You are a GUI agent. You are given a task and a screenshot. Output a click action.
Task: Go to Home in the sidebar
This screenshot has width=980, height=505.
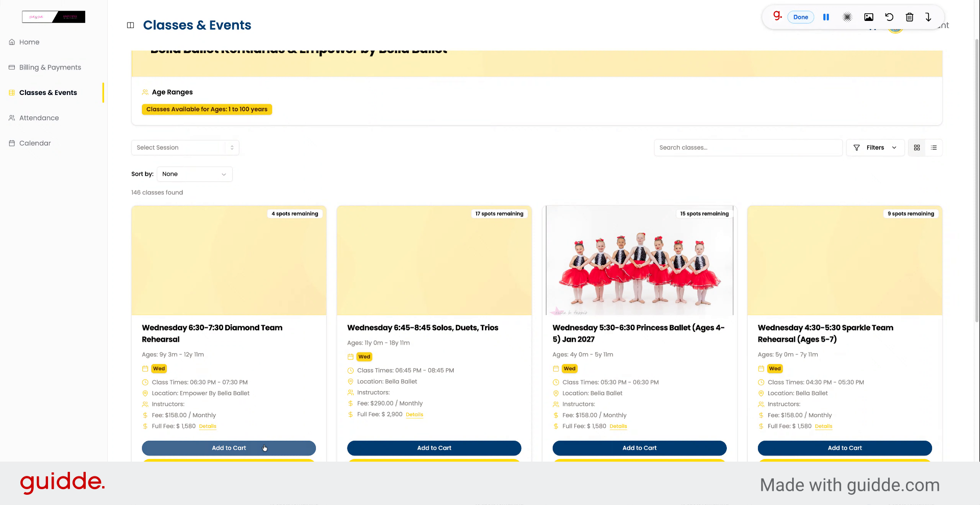[29, 42]
